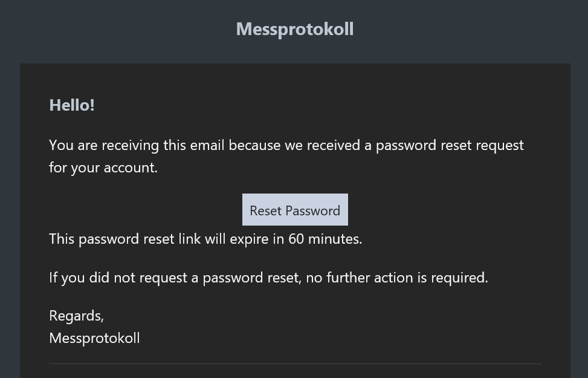Screen dimensions: 588x378
Task: Click the sentence about link expiring
Action: coord(205,238)
